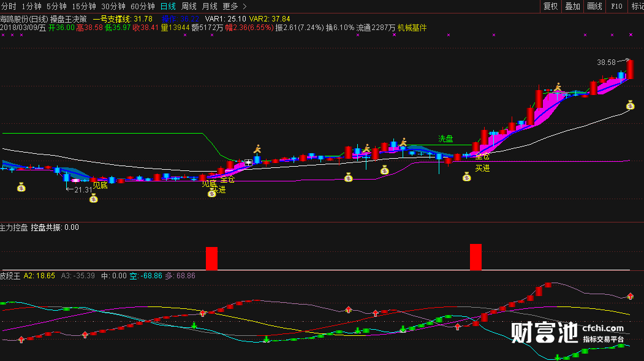Viewport: 644px width, 361px height.
Task: Click the running man icon left of 洗盘
Action: (403, 143)
